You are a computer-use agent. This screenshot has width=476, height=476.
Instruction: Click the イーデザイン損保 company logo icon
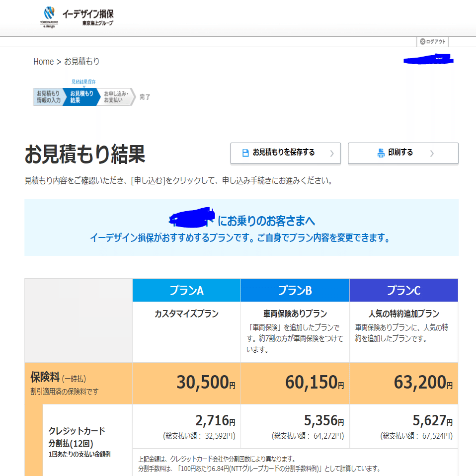pos(48,12)
